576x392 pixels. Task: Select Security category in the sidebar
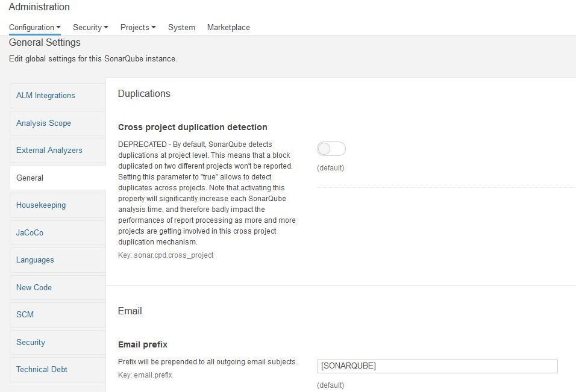click(x=58, y=342)
